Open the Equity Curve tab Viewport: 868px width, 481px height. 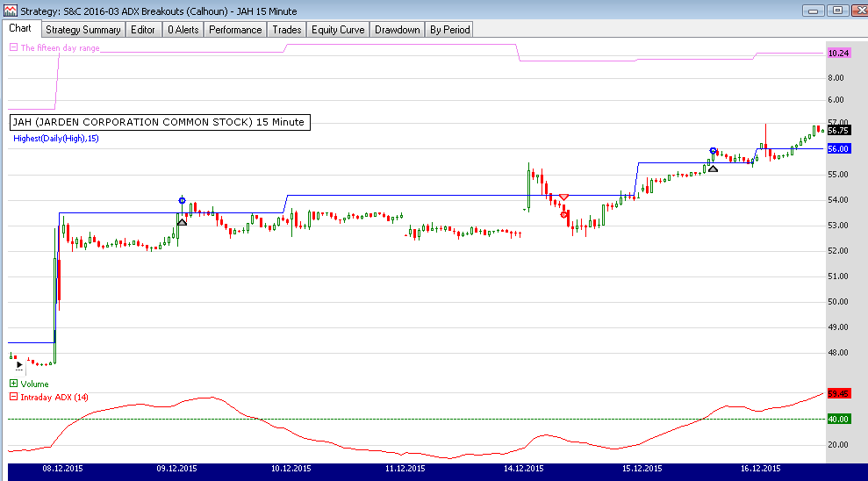(338, 30)
